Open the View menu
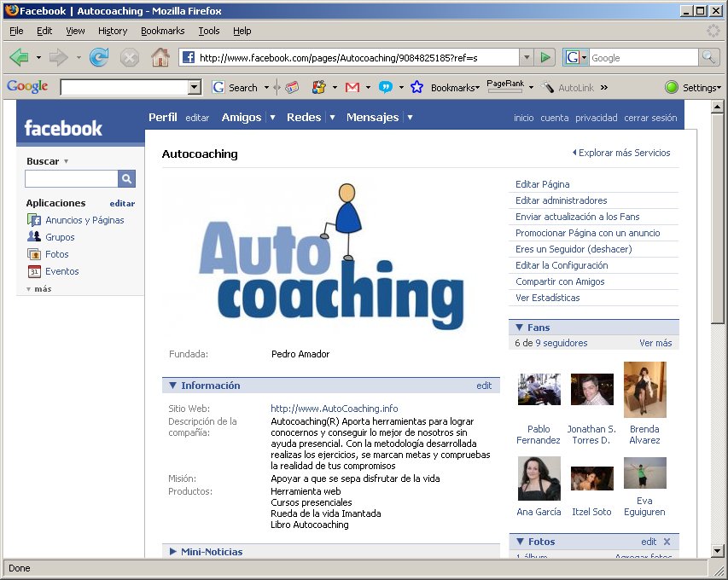728x580 pixels. coord(75,31)
